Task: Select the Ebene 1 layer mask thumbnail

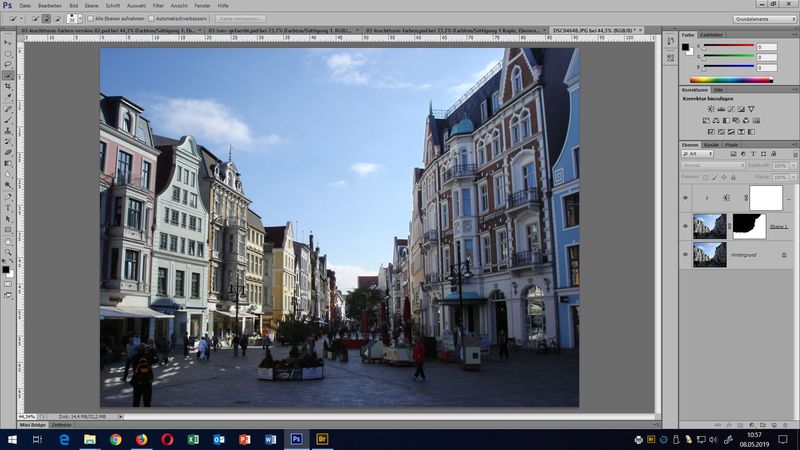Action: pos(749,226)
